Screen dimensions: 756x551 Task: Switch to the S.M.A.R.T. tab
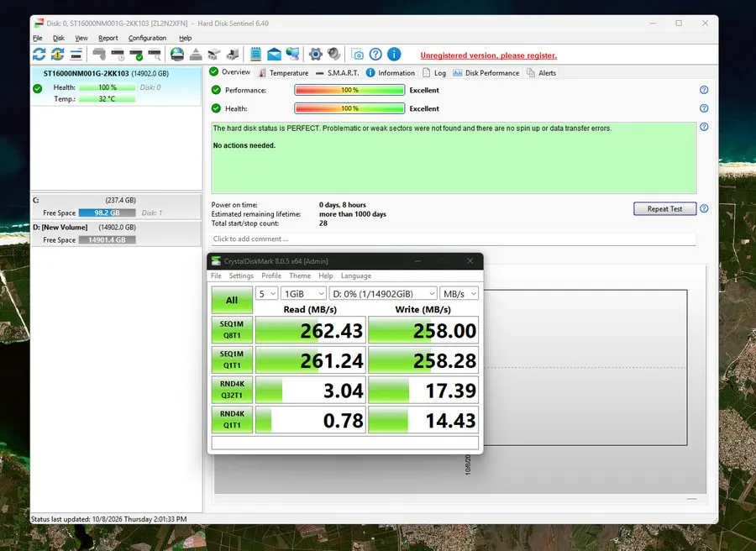(x=338, y=73)
